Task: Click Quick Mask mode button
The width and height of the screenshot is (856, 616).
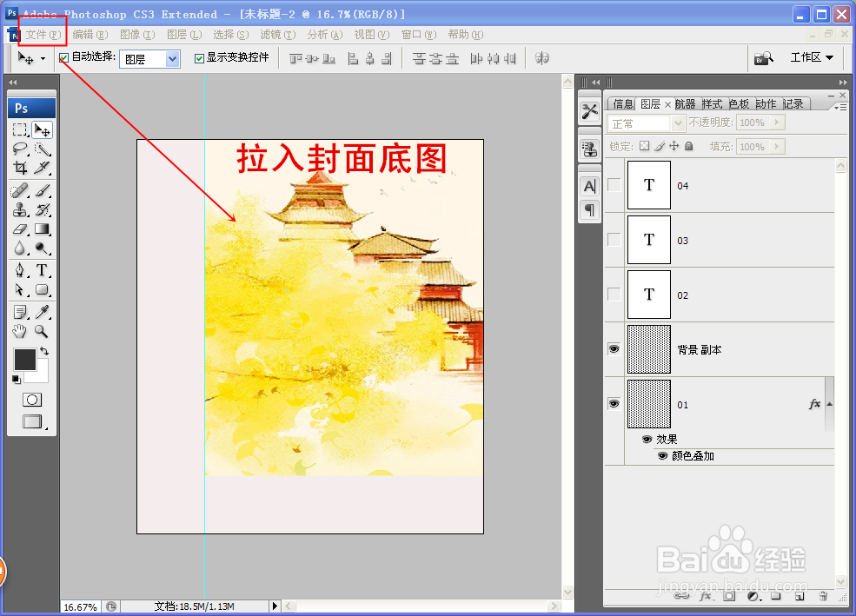Action: (31, 400)
